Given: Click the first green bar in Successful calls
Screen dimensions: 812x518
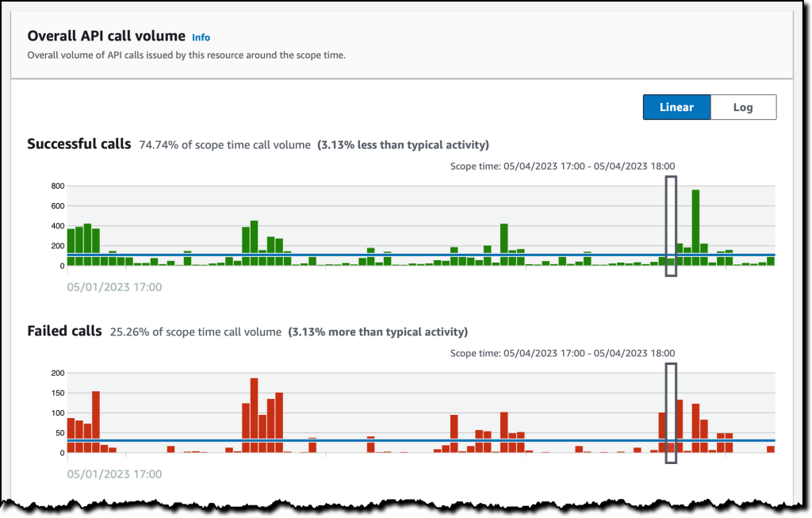Looking at the screenshot, I should (x=71, y=246).
